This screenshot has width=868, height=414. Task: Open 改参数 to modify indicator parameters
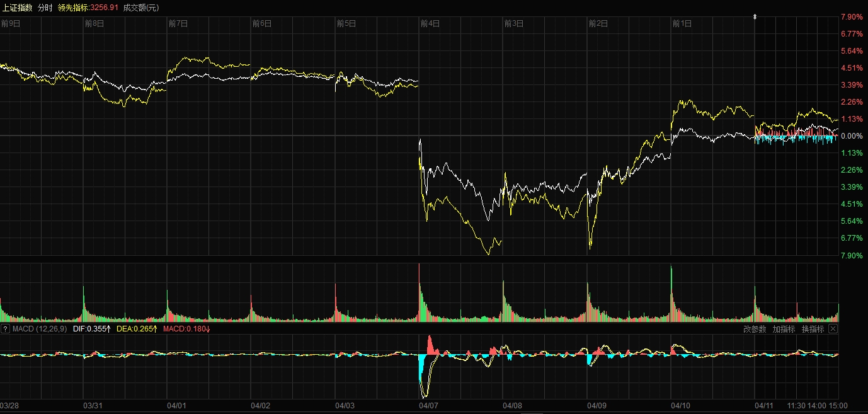click(755, 329)
